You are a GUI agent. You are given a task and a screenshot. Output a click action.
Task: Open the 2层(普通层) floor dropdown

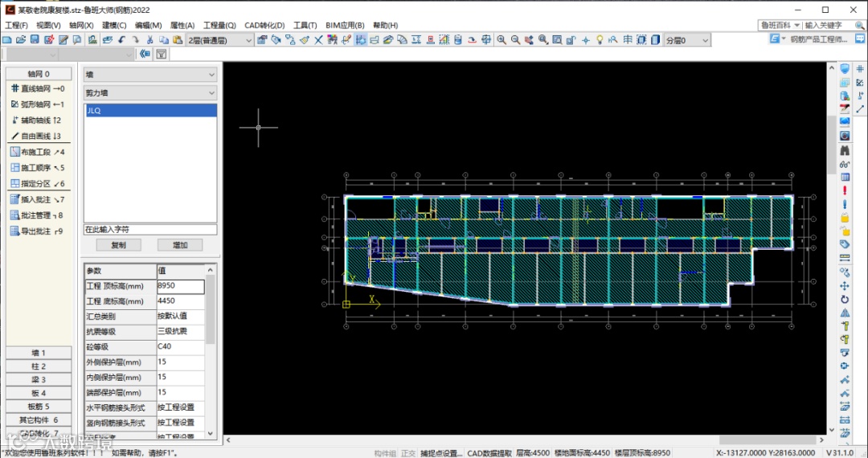219,40
